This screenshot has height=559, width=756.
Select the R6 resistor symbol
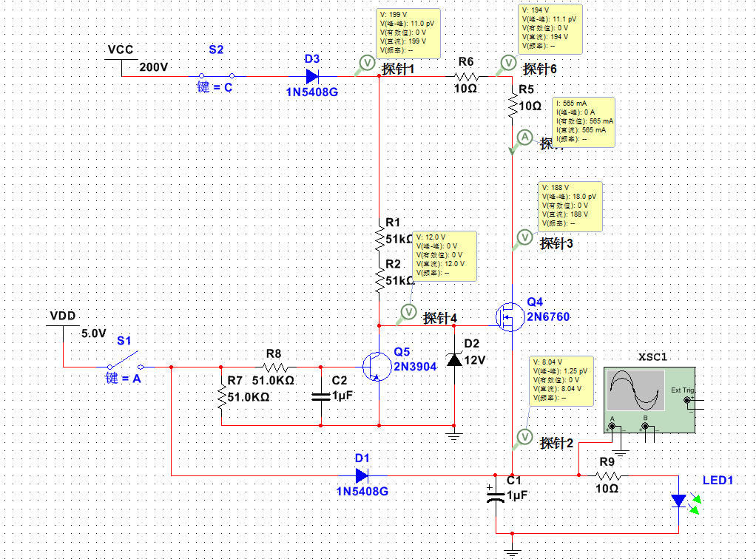[466, 77]
